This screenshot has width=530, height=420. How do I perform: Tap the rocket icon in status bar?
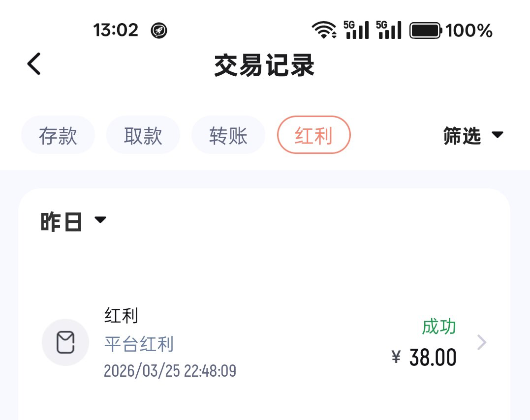(x=159, y=31)
